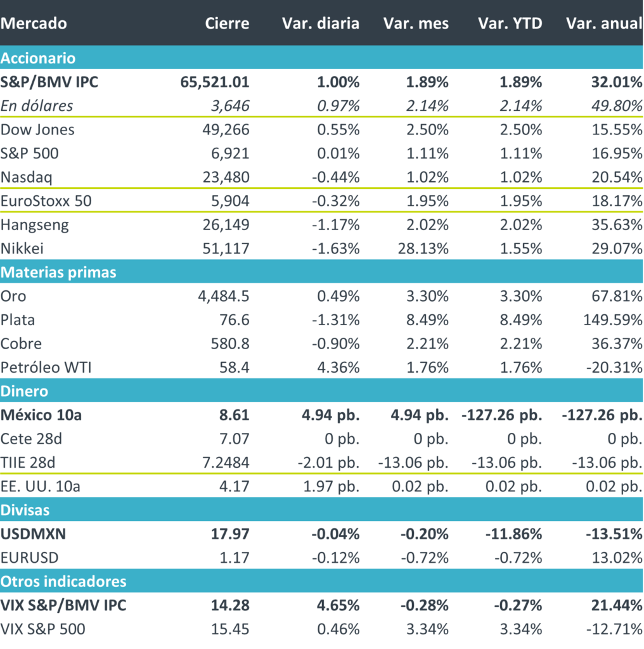
Task: Select the Var. diaria column header
Action: click(x=320, y=23)
